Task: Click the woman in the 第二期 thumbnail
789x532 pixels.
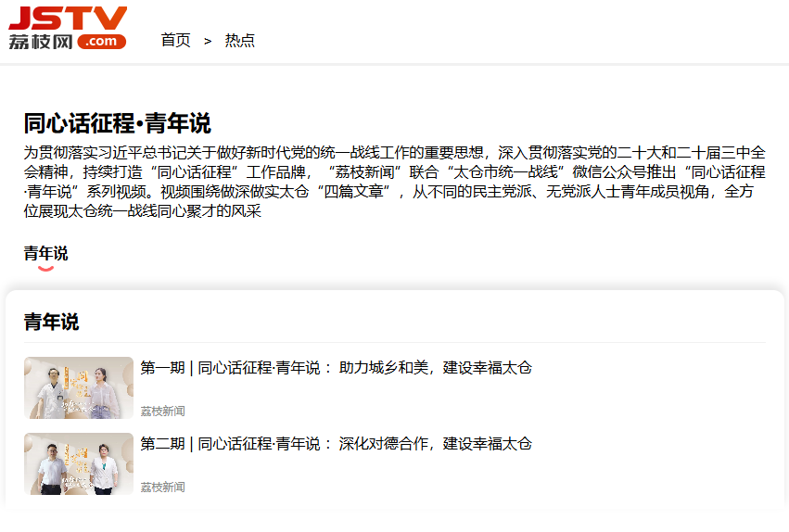Action: (102, 468)
